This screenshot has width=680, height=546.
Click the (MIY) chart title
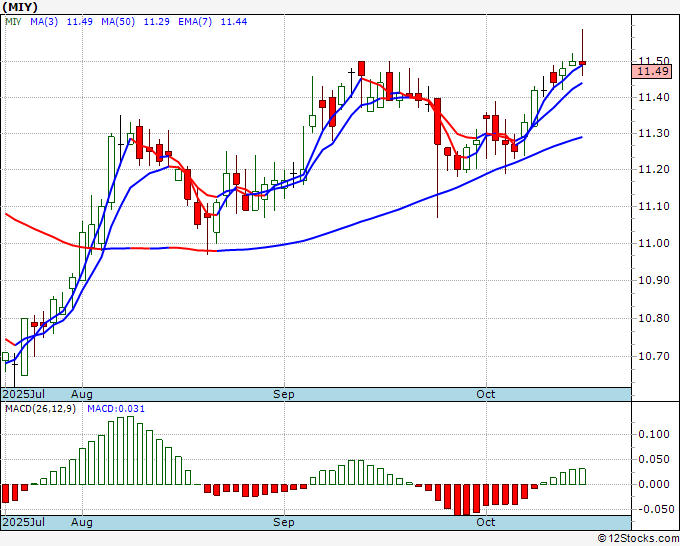coord(20,7)
